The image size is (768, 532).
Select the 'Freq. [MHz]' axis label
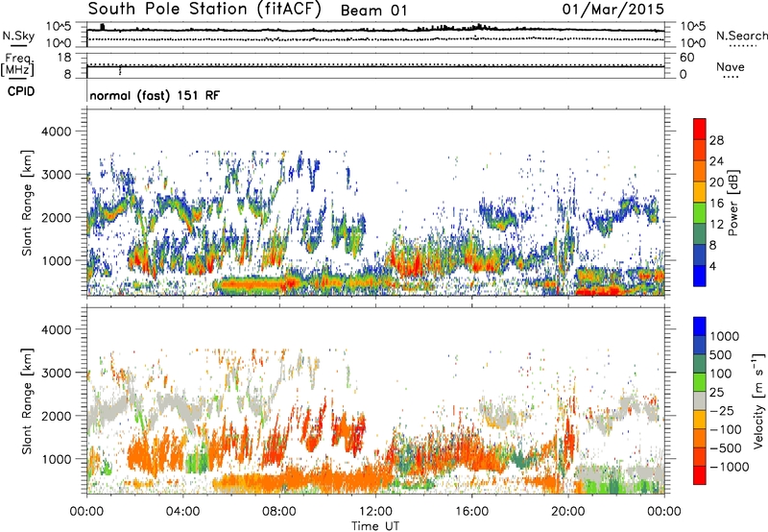tap(17, 65)
